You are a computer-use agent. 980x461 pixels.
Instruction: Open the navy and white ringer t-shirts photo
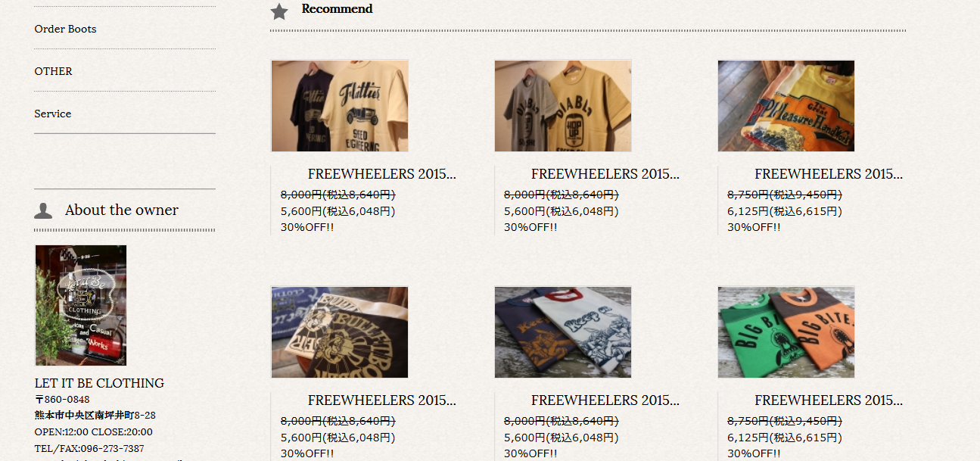563,332
